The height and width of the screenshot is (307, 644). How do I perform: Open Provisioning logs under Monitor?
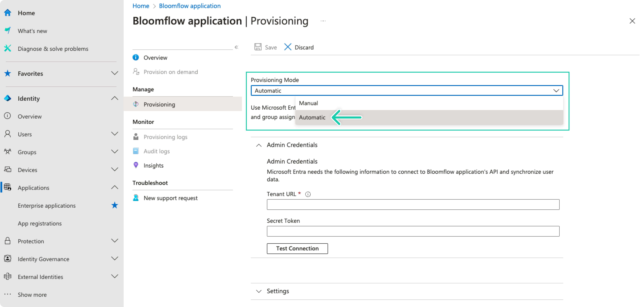coord(165,137)
